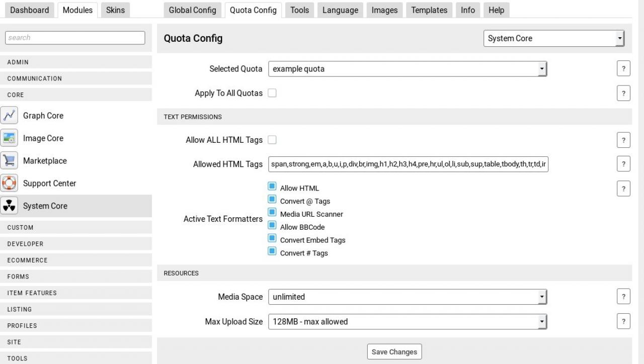Show help for Max Upload Size
The width and height of the screenshot is (644, 364).
[x=623, y=321]
